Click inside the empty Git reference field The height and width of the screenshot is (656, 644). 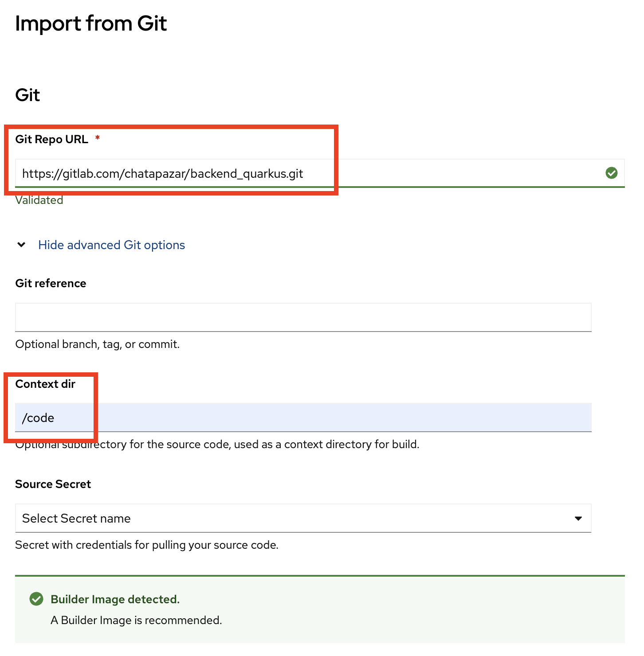pyautogui.click(x=303, y=317)
